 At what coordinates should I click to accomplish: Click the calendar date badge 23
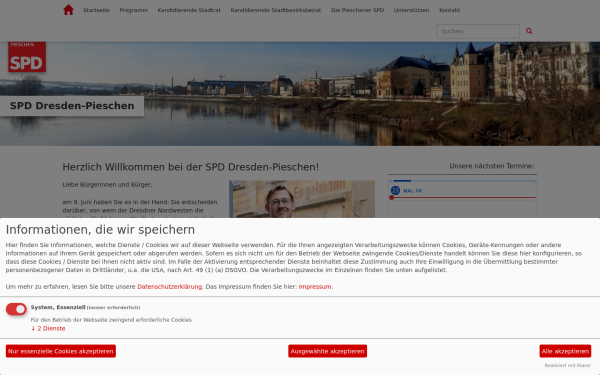[395, 190]
